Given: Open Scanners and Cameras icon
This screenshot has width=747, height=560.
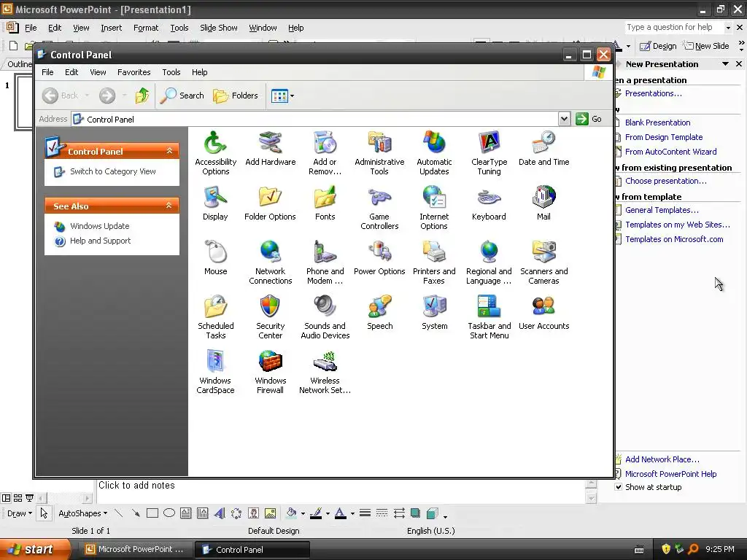Looking at the screenshot, I should [543, 262].
